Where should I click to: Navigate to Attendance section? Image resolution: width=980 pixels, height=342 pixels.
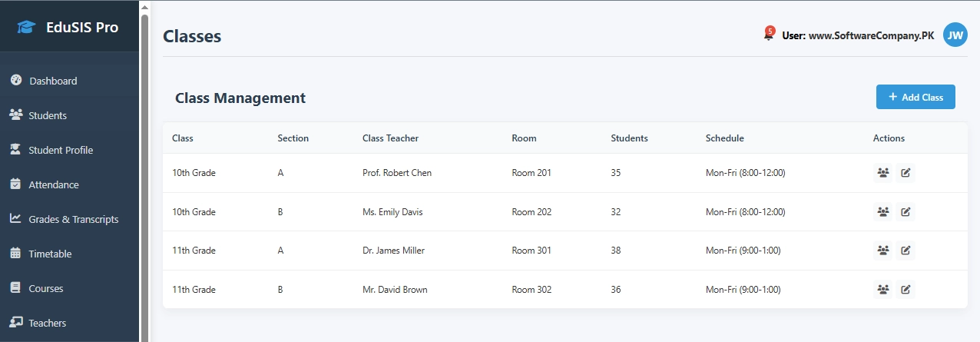[54, 184]
